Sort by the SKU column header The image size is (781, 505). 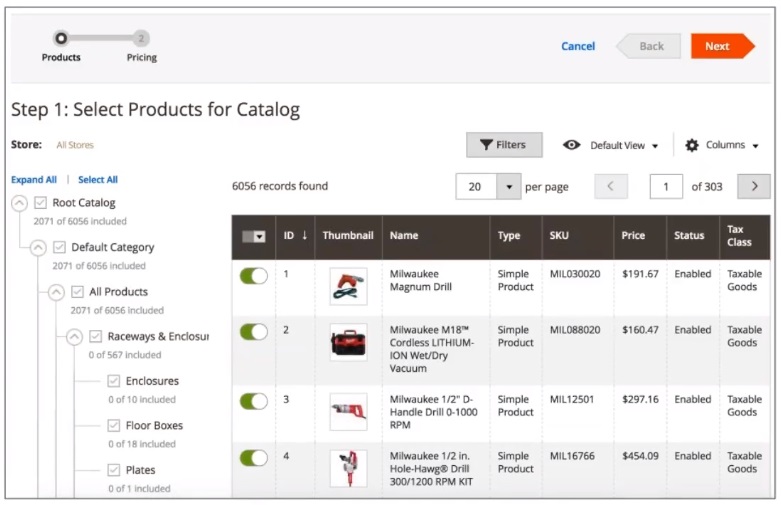coord(559,235)
